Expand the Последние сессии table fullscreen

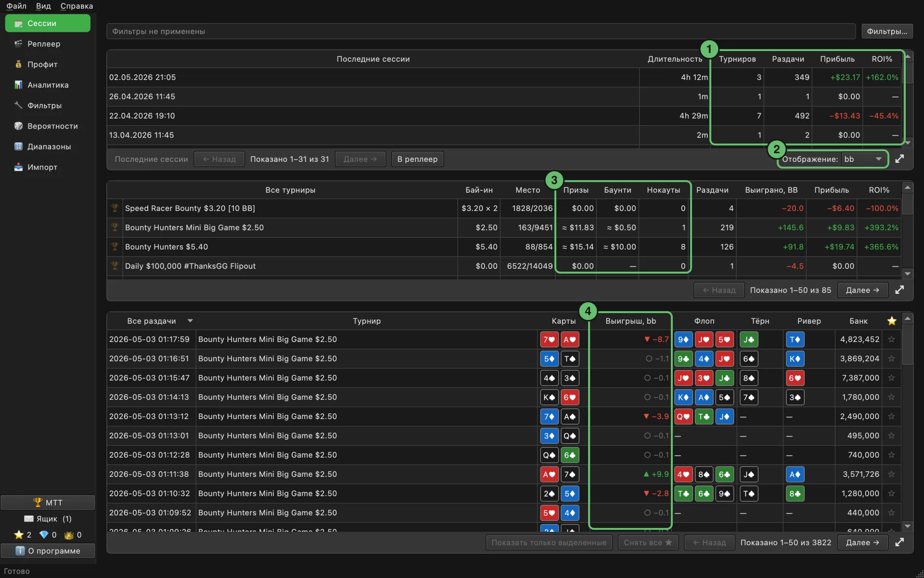899,159
